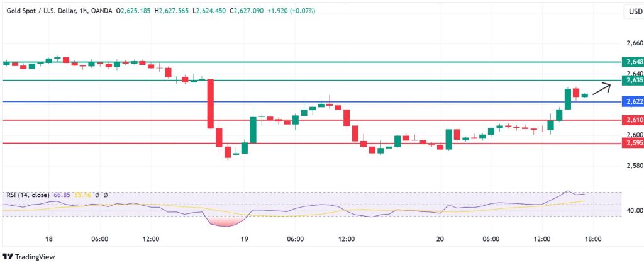Image resolution: width=644 pixels, height=265 pixels.
Task: Click the red 2,595 price label
Action: [x=631, y=143]
